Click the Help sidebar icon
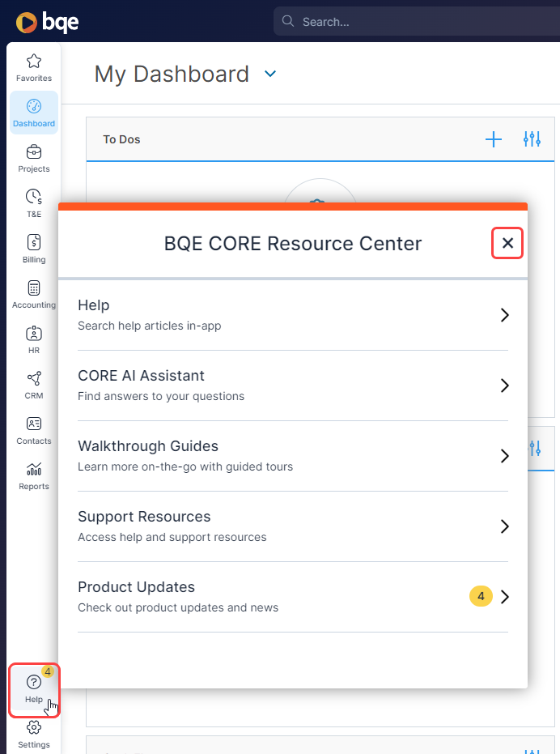560x754 pixels. pos(34,689)
